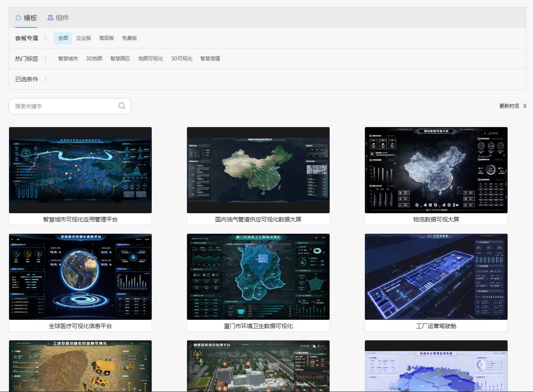The image size is (533, 392).
Task: Open the 电商后台管理监测系统 template thumbnail
Action: point(436,366)
